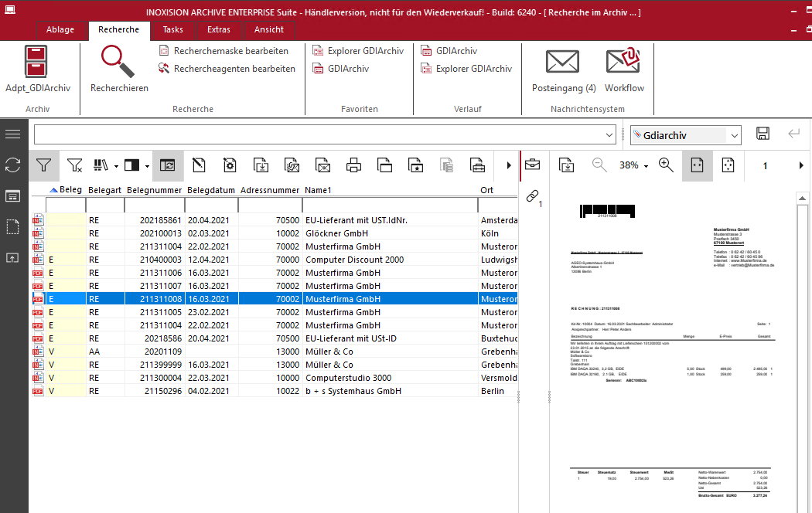Viewport: 812px width, 513px height.
Task: Zoom in on the document preview
Action: pyautogui.click(x=666, y=165)
